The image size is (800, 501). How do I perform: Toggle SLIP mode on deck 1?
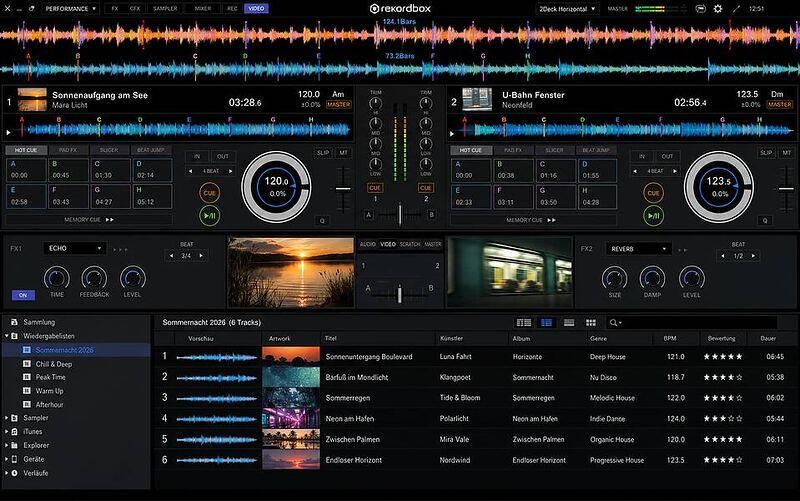tap(323, 153)
